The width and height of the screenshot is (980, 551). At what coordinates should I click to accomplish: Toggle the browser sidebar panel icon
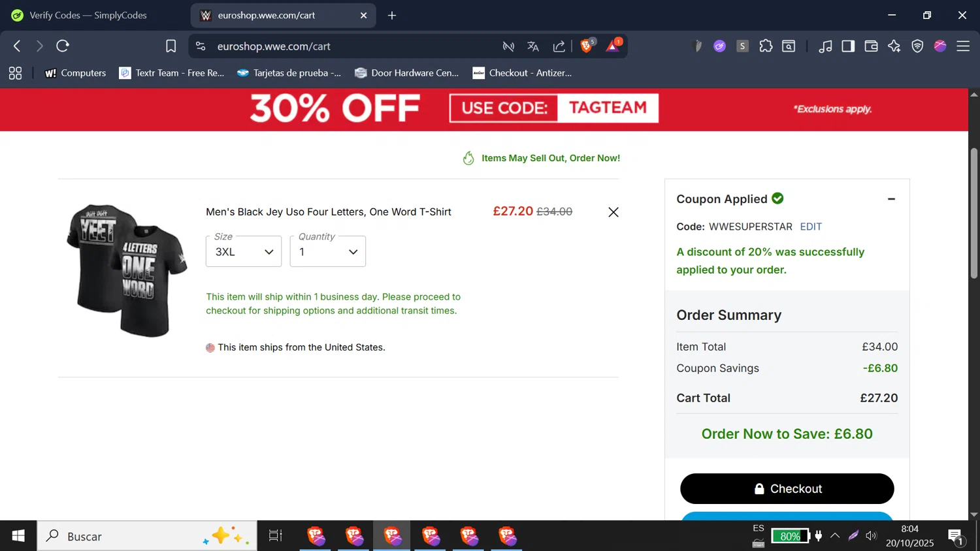click(848, 46)
